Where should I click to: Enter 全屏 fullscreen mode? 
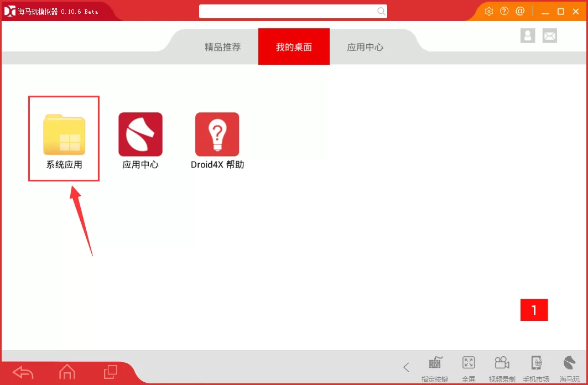coord(469,370)
